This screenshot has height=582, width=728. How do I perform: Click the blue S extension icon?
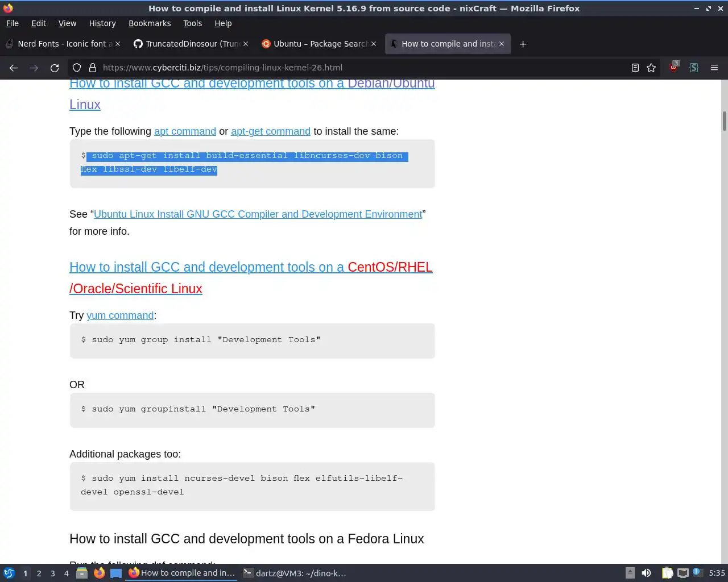click(694, 68)
